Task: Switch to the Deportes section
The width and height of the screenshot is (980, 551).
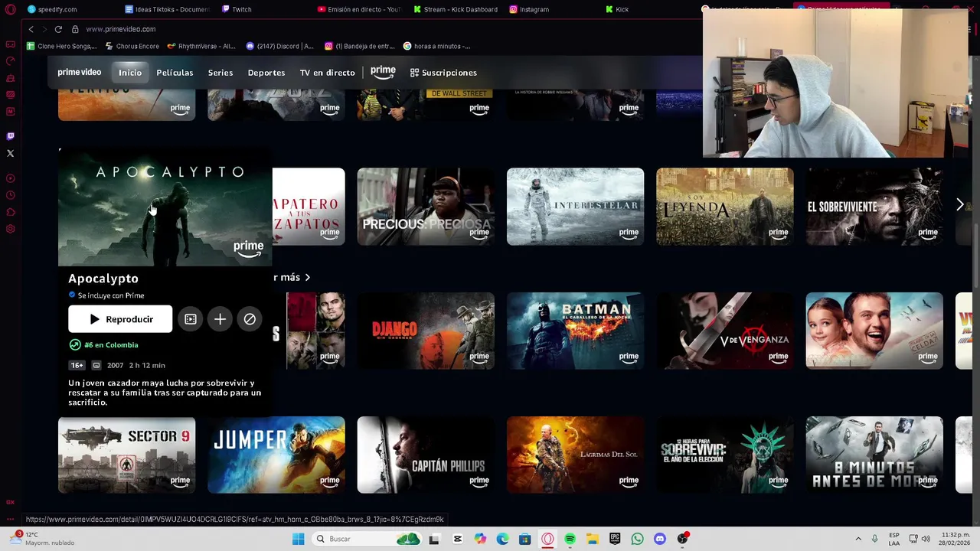Action: 266,73
